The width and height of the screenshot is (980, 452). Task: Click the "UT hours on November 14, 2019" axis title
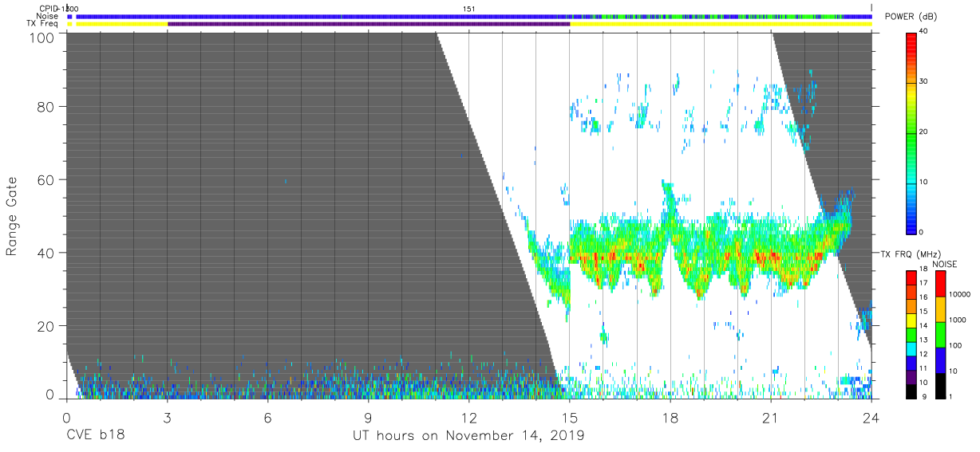[x=469, y=436]
